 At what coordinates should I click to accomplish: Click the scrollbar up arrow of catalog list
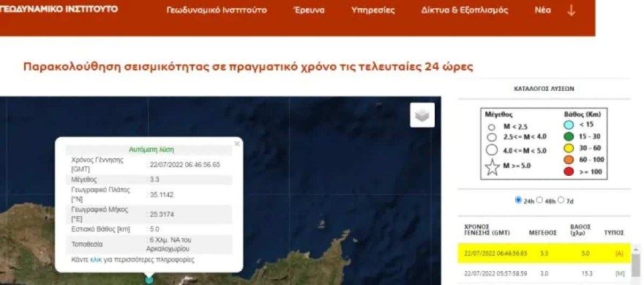tap(636, 249)
